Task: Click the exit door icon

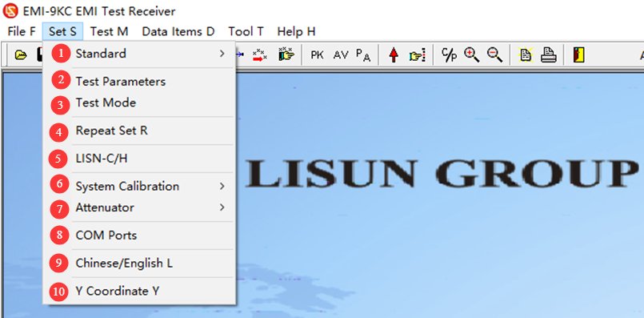Action: point(578,54)
